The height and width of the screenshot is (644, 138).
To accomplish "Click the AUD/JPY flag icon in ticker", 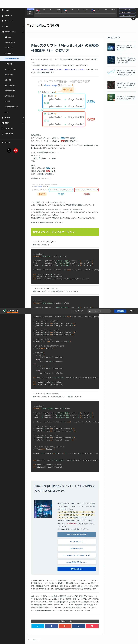I will [93, 10].
